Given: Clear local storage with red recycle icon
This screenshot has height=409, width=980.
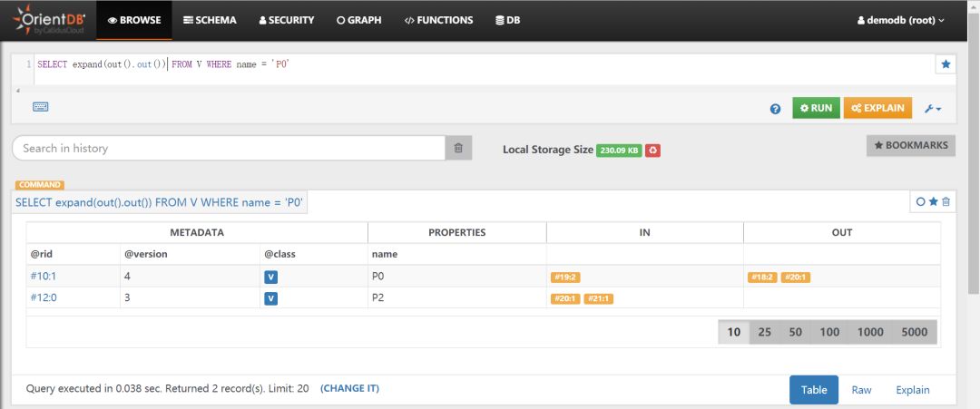Looking at the screenshot, I should (x=652, y=150).
